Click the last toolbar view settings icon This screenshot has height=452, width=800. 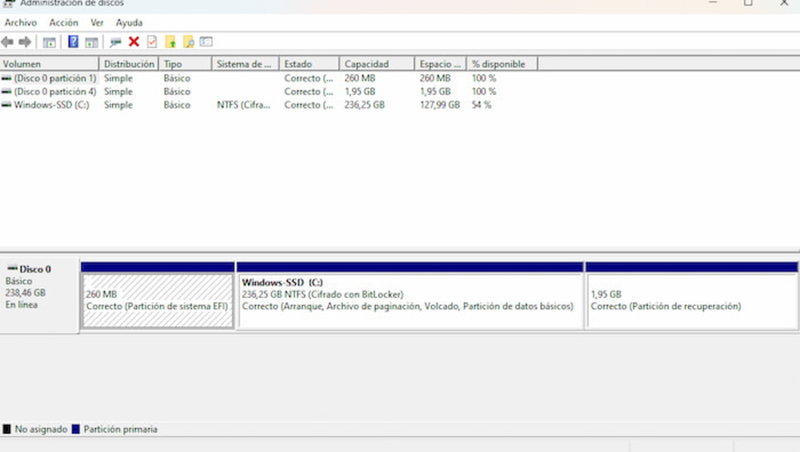(x=206, y=42)
